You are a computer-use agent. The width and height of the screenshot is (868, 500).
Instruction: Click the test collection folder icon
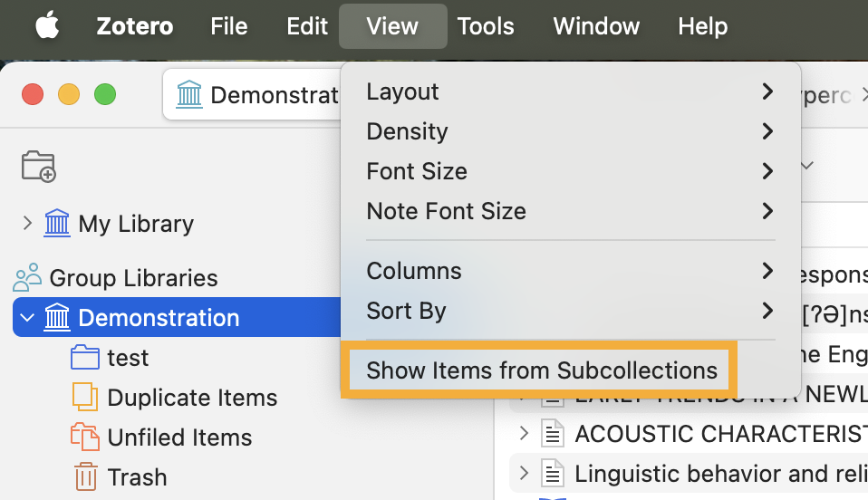click(84, 358)
